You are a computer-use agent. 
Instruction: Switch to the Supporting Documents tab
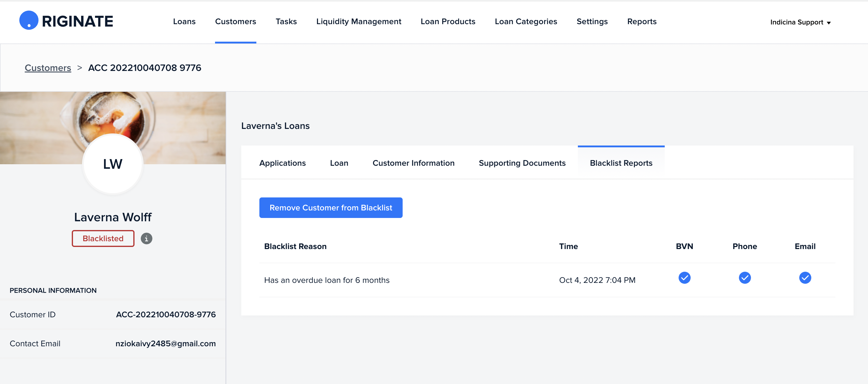pos(522,163)
